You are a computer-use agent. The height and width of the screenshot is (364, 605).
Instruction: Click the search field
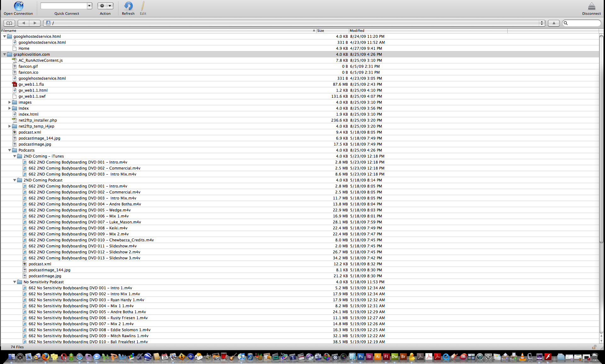tap(582, 23)
